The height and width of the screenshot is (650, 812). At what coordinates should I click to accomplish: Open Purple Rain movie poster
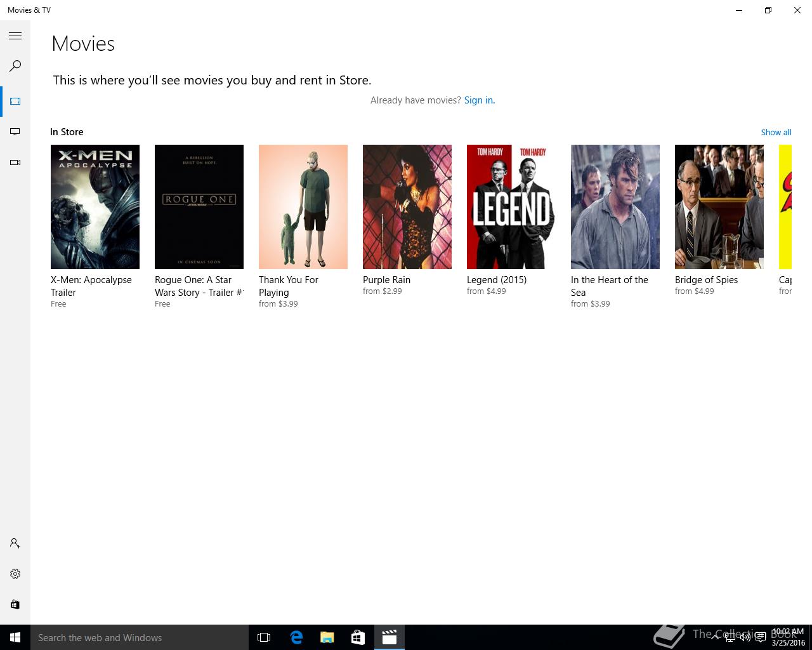tap(407, 207)
